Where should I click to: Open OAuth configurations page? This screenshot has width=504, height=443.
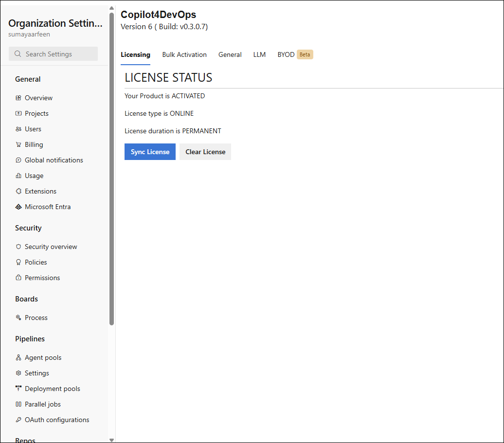pyautogui.click(x=57, y=420)
